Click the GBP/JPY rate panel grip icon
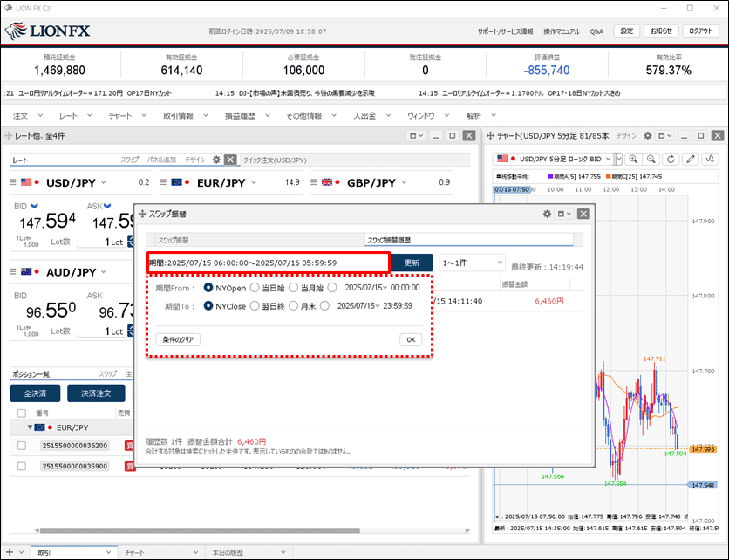729x560 pixels. click(313, 182)
